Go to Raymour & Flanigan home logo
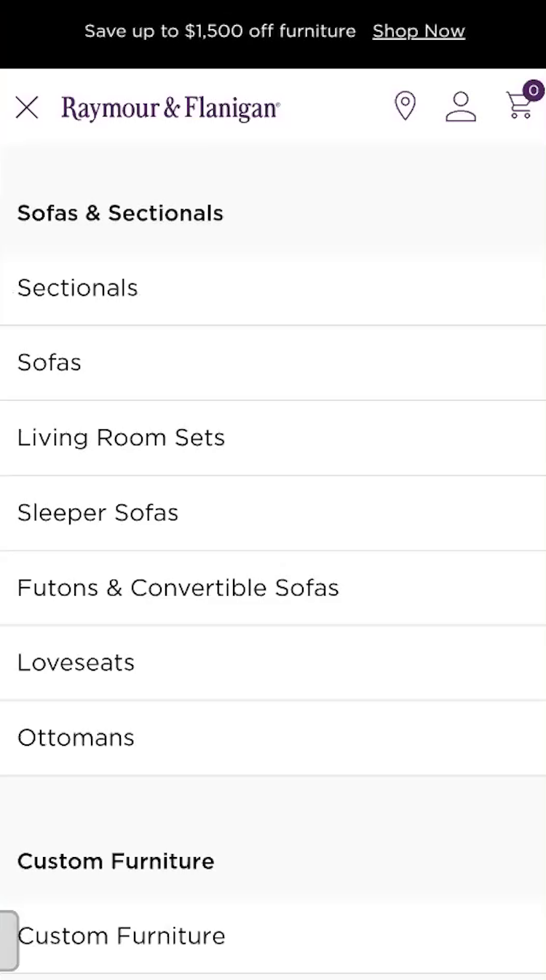This screenshot has width=546, height=980. point(170,108)
